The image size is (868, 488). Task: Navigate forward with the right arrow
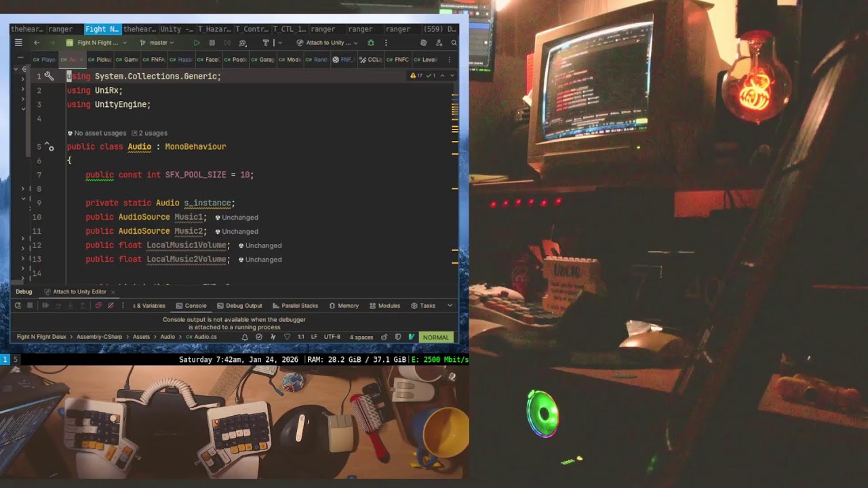point(52,43)
